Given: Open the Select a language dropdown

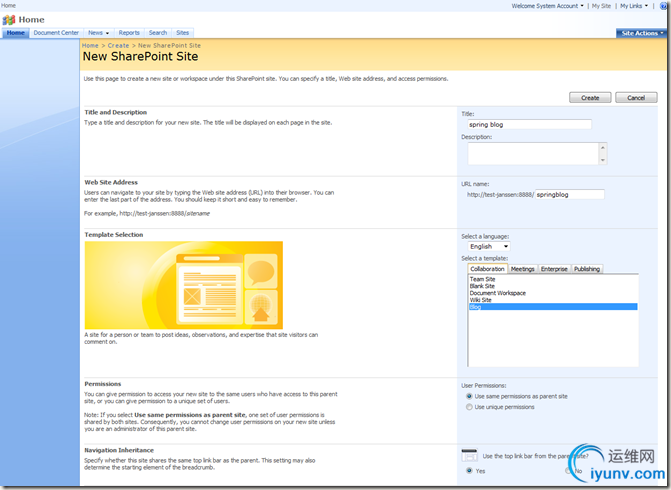Looking at the screenshot, I should click(x=489, y=246).
